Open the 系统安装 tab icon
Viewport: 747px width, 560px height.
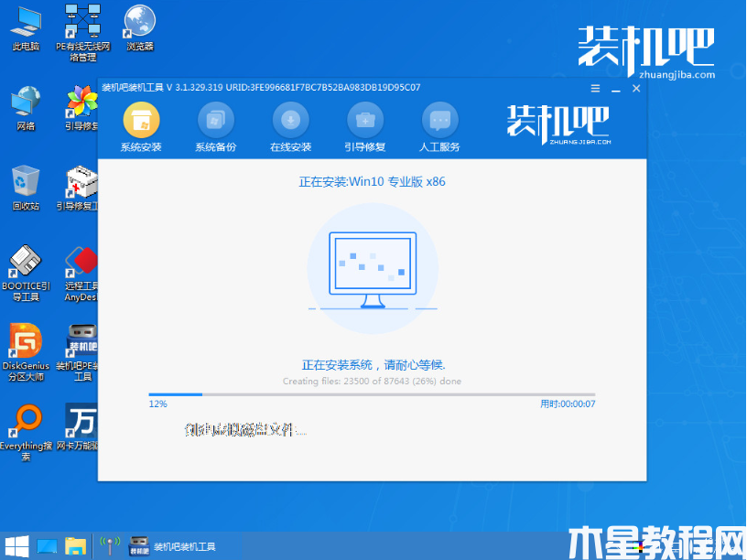pyautogui.click(x=141, y=120)
